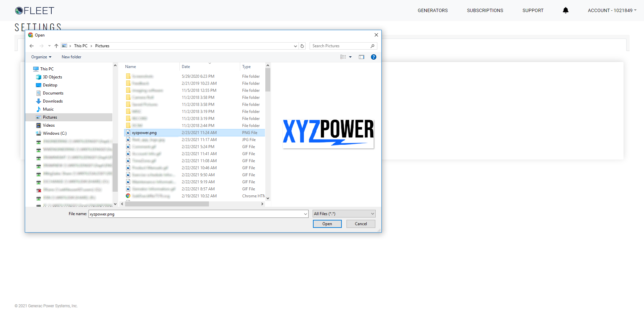Open the Subscriptions page
The image size is (644, 314).
[485, 10]
